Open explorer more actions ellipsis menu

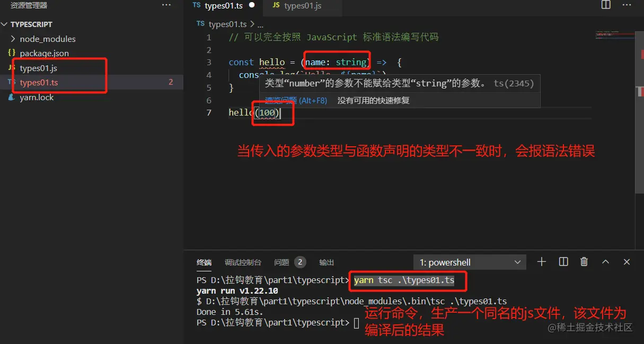coord(166,5)
